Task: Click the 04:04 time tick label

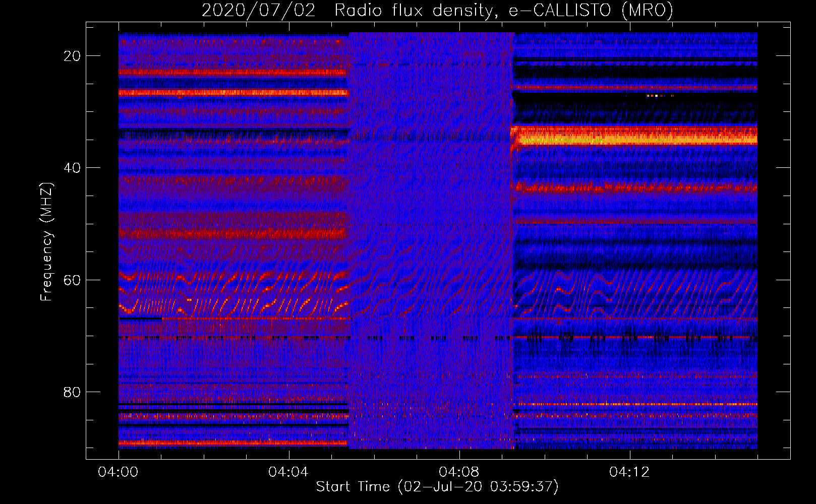Action: click(x=288, y=472)
